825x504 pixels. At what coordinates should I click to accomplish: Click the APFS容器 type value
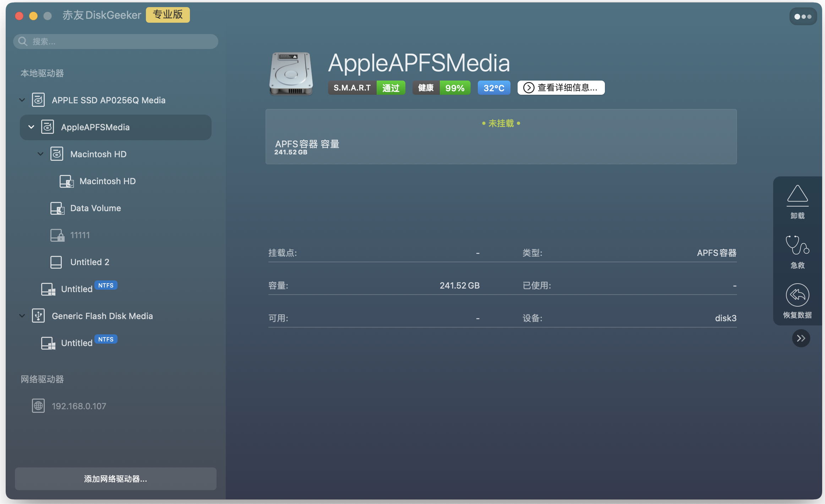[x=716, y=253]
